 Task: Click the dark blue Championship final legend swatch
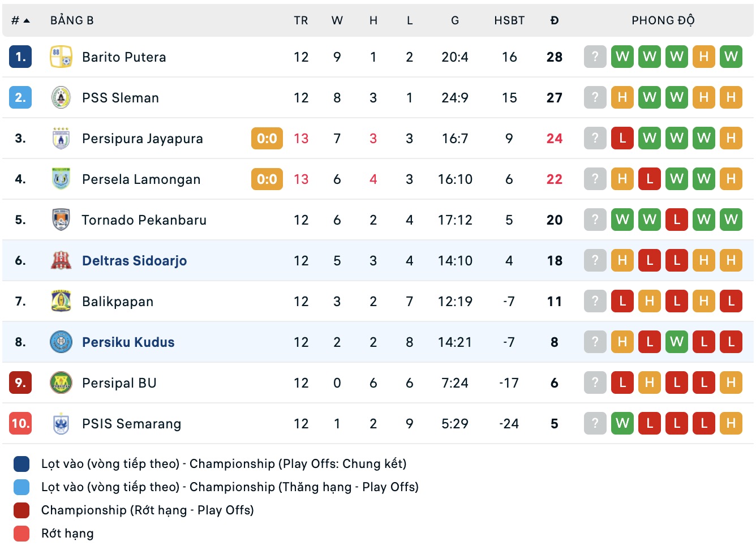pyautogui.click(x=22, y=464)
